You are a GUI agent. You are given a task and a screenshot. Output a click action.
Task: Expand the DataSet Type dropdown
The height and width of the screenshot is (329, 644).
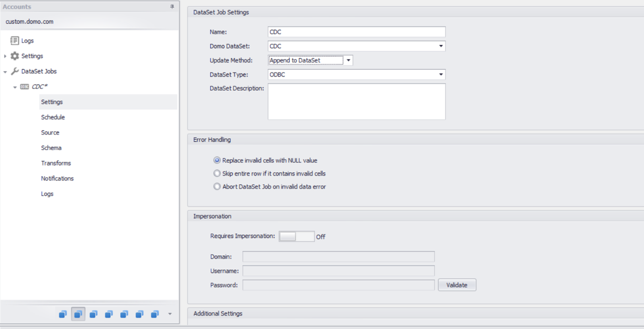coord(441,75)
